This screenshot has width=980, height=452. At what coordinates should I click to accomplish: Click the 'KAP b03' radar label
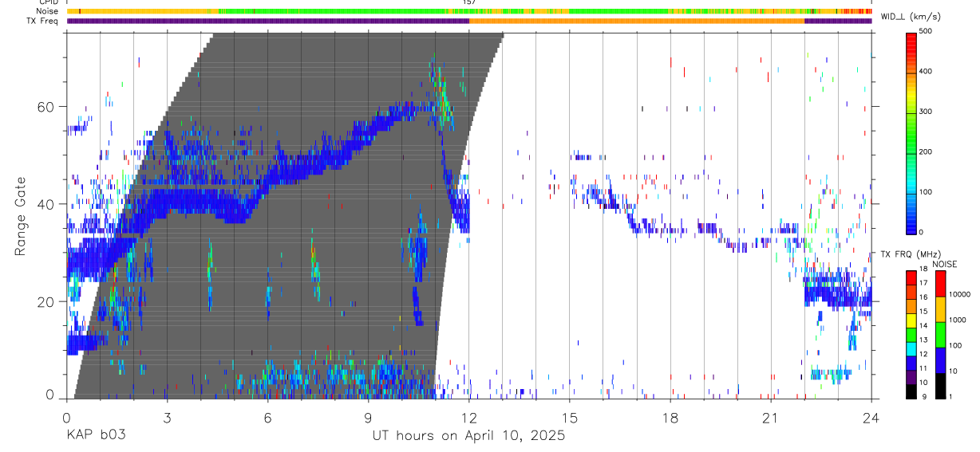(95, 435)
